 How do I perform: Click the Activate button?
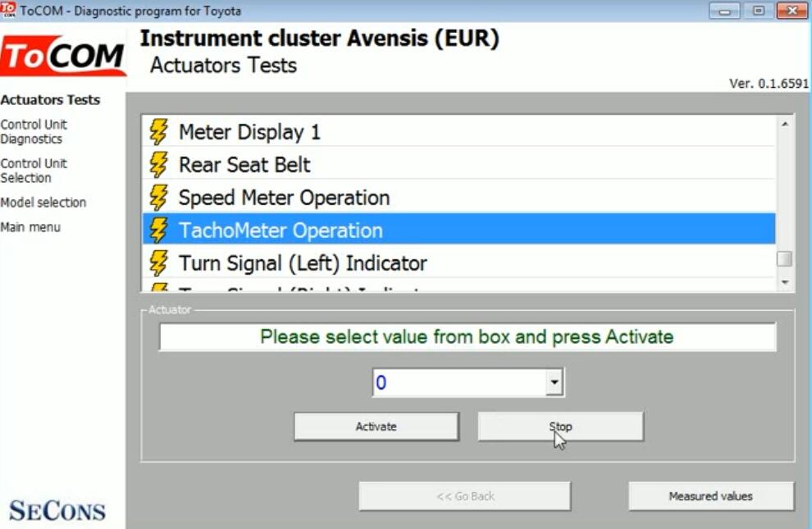click(x=376, y=426)
